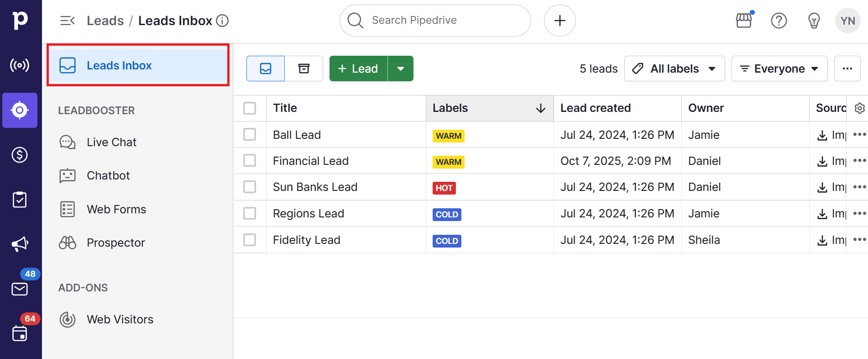Open the table column settings gear
Image resolution: width=868 pixels, height=359 pixels.
pos(860,108)
